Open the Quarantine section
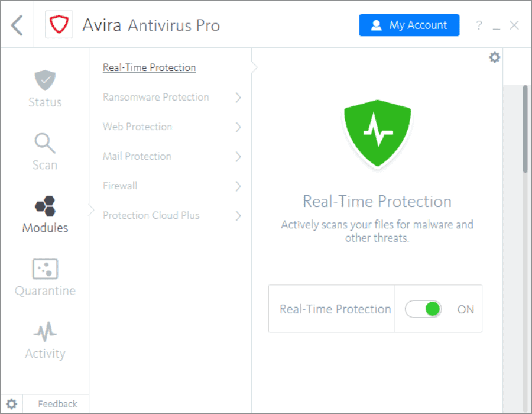The height and width of the screenshot is (414, 532). (45, 277)
